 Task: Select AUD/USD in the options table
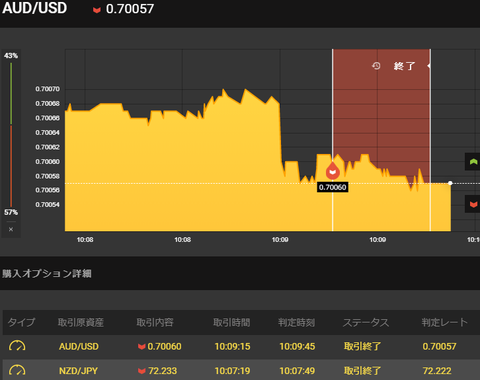coord(79,347)
